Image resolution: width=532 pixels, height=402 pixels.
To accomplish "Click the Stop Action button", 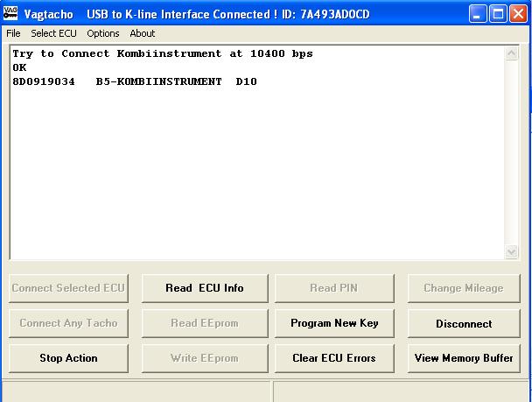I will tap(68, 358).
